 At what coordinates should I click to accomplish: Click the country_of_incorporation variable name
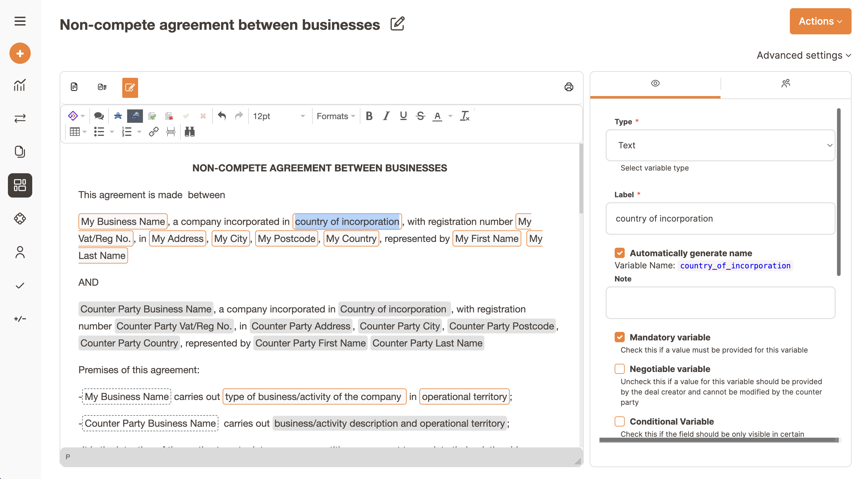coord(735,265)
